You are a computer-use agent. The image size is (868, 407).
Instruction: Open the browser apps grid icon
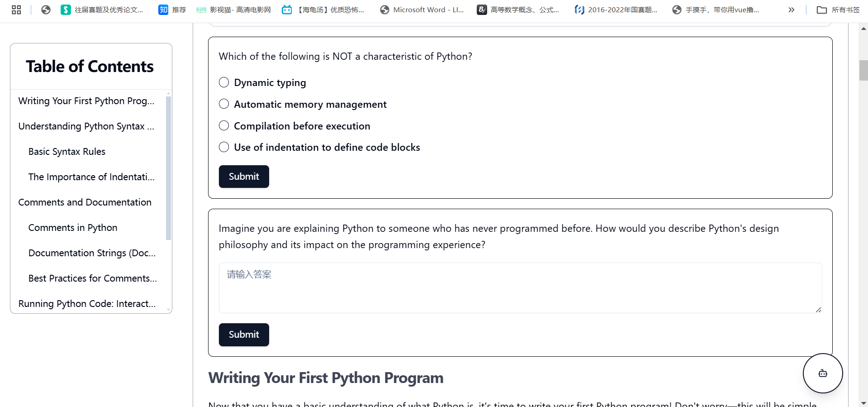click(x=16, y=10)
